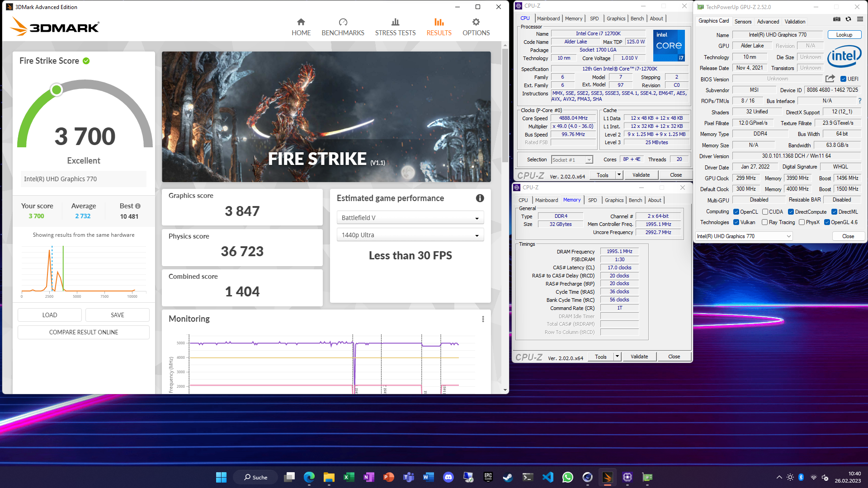868x488 pixels.
Task: Open Excel from taskbar
Action: pos(349,477)
